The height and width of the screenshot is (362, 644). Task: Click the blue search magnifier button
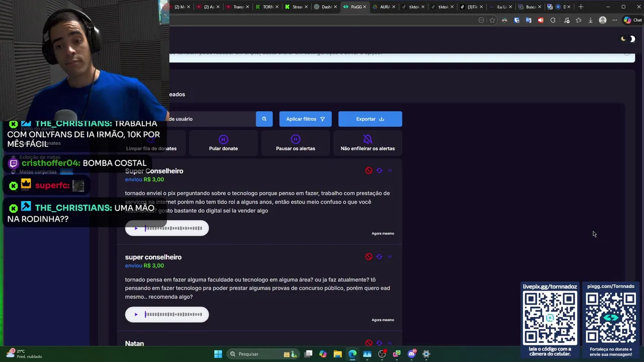click(x=264, y=119)
